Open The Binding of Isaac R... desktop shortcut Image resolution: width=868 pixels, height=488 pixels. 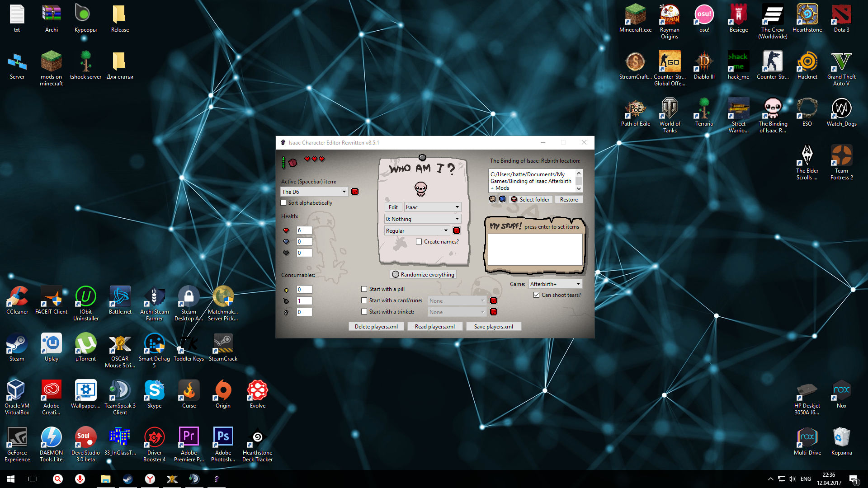pos(773,116)
